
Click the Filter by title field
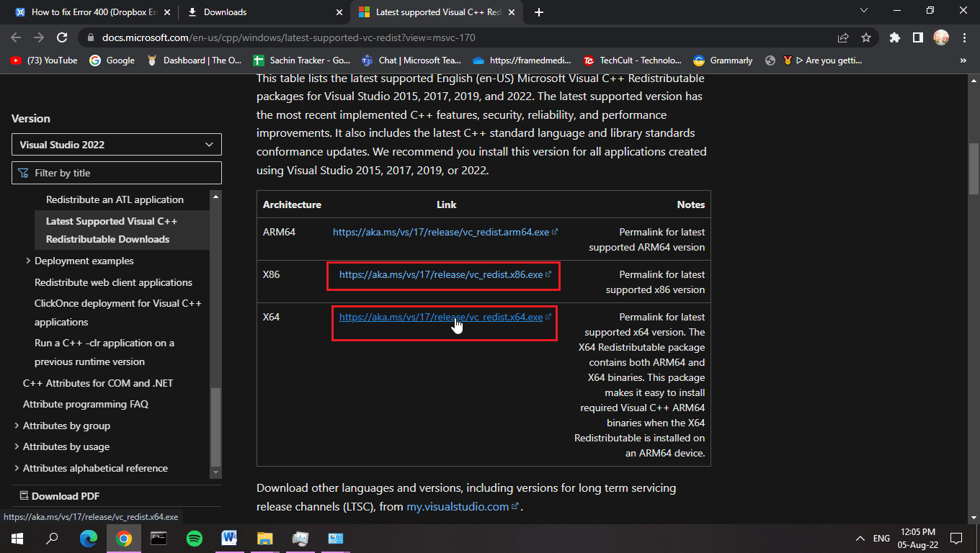pyautogui.click(x=117, y=173)
